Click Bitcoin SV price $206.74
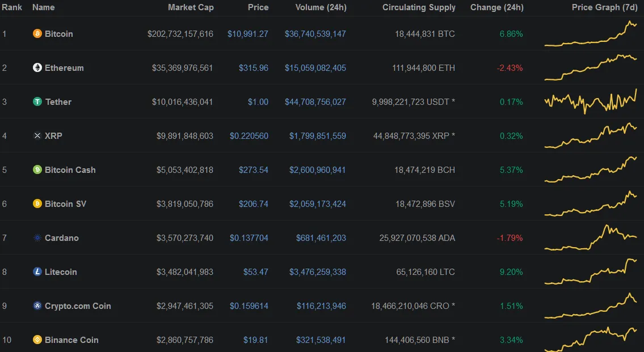The height and width of the screenshot is (352, 644). pos(254,204)
